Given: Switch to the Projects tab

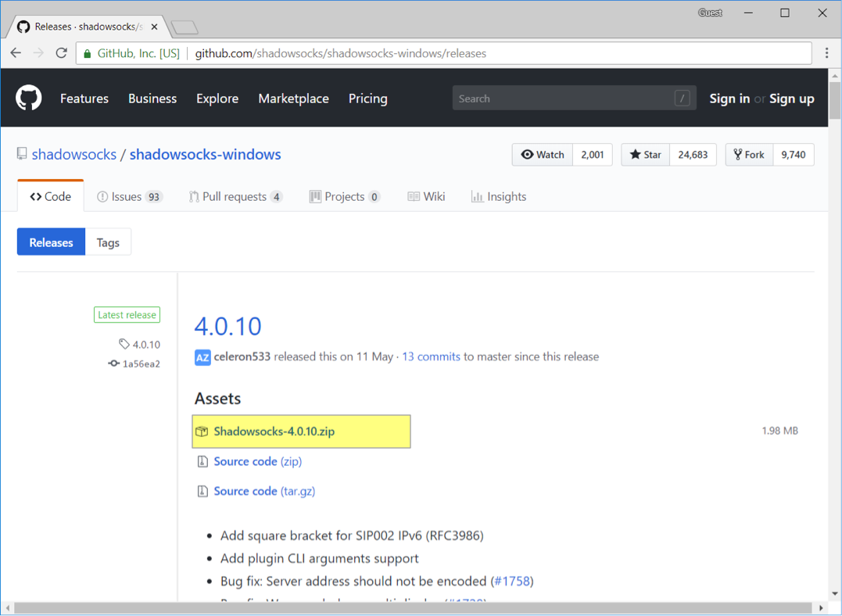Looking at the screenshot, I should [x=345, y=196].
